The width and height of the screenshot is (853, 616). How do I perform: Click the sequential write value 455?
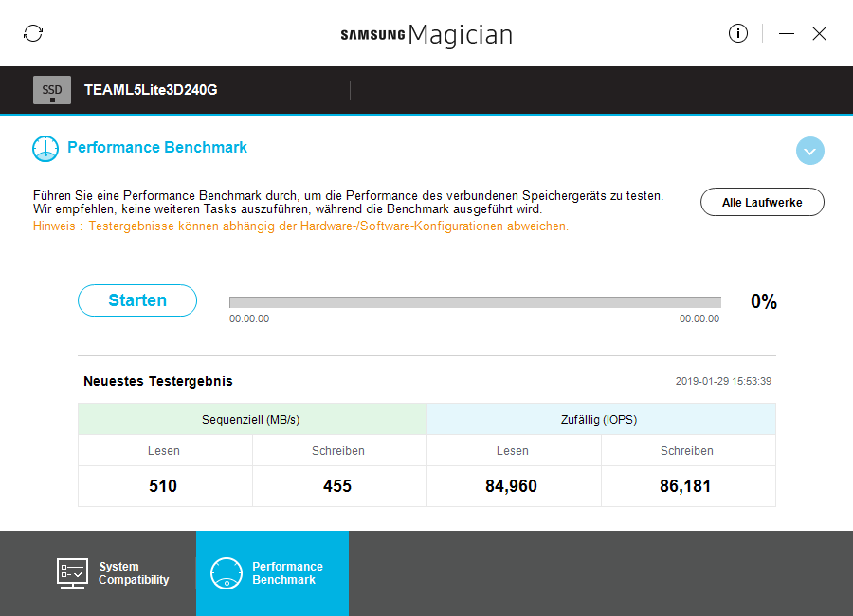(x=337, y=486)
